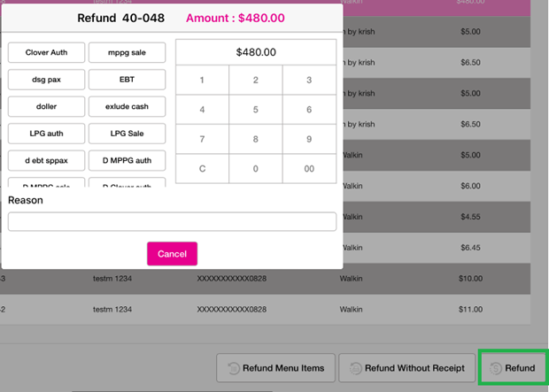Image resolution: width=549 pixels, height=392 pixels.
Task: Click the $480.00 amount display field
Action: [x=256, y=52]
